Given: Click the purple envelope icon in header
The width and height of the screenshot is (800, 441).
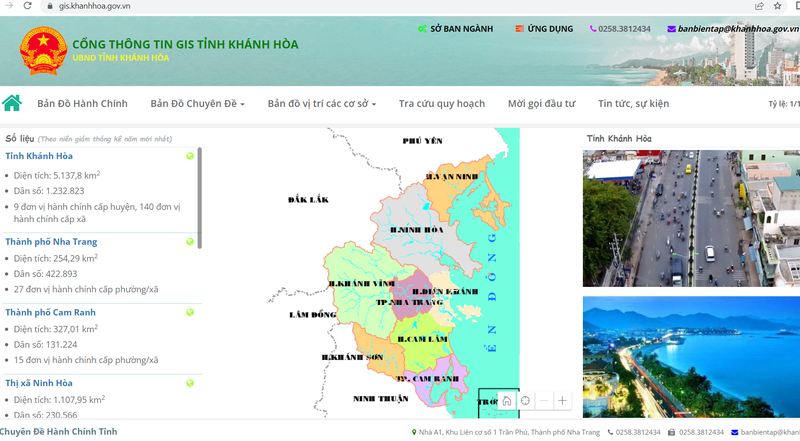Looking at the screenshot, I should tap(671, 29).
